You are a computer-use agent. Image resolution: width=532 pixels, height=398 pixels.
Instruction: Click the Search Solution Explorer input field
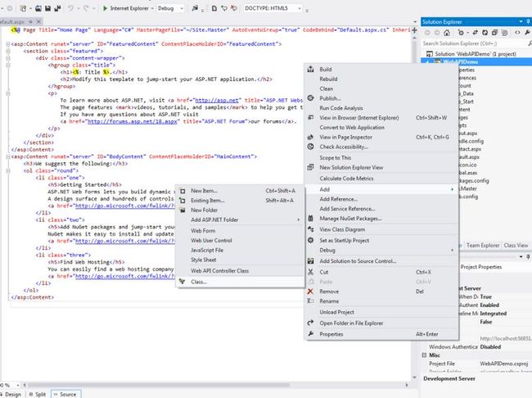click(474, 43)
